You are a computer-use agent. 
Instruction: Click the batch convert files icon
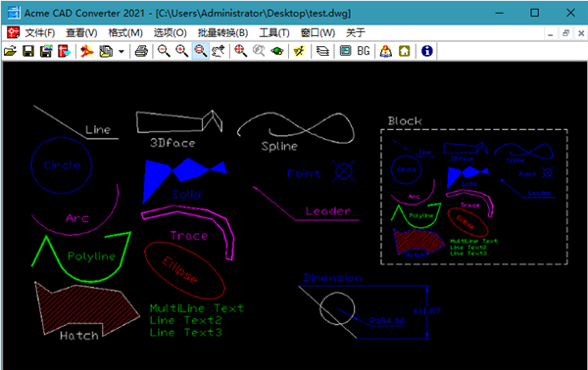pos(106,51)
